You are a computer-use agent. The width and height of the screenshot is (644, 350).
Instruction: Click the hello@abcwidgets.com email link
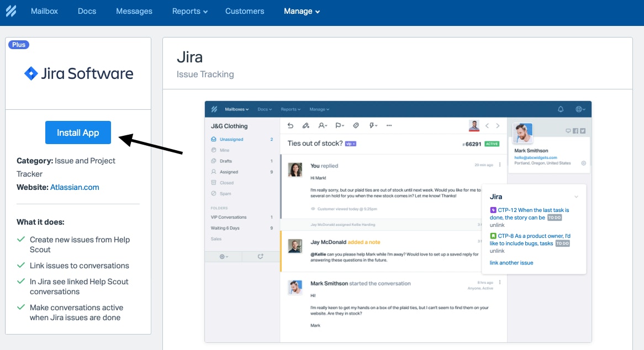(536, 157)
